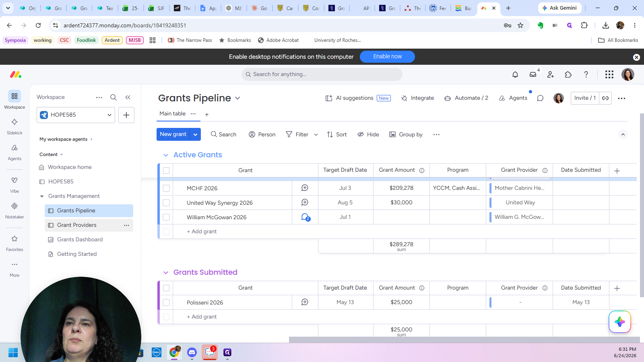Check the MCHF 2026 row
The width and height of the screenshot is (644, 362).
coord(166,188)
